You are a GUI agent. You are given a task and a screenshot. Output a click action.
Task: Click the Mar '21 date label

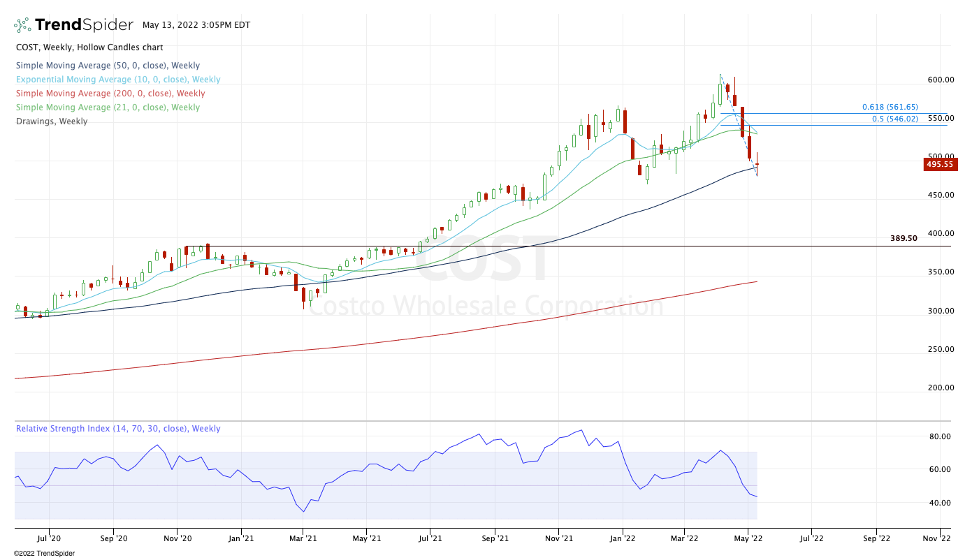coord(304,539)
